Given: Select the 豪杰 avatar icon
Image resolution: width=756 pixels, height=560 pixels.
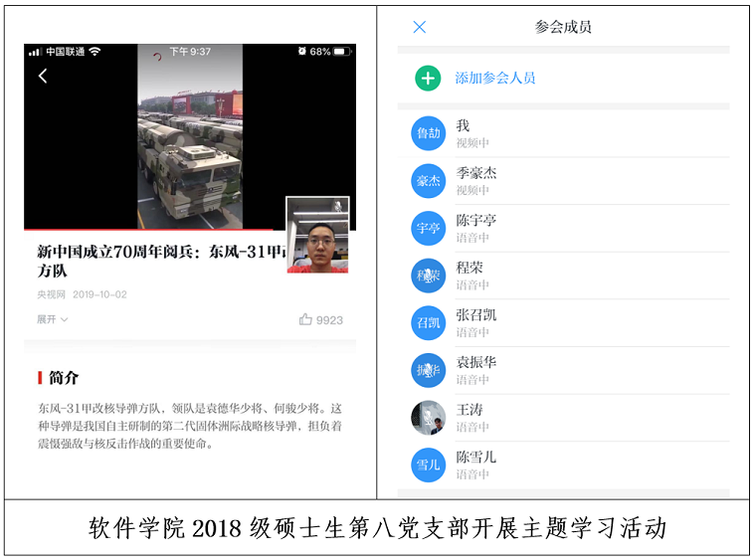Looking at the screenshot, I should click(428, 181).
